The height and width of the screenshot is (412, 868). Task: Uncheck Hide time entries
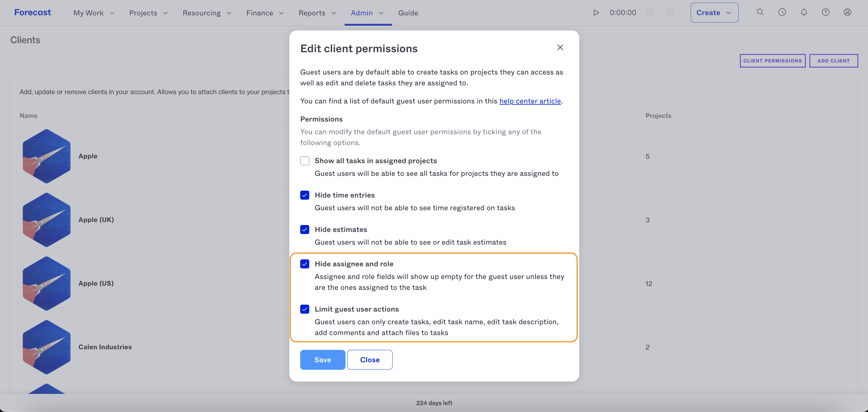[305, 195]
